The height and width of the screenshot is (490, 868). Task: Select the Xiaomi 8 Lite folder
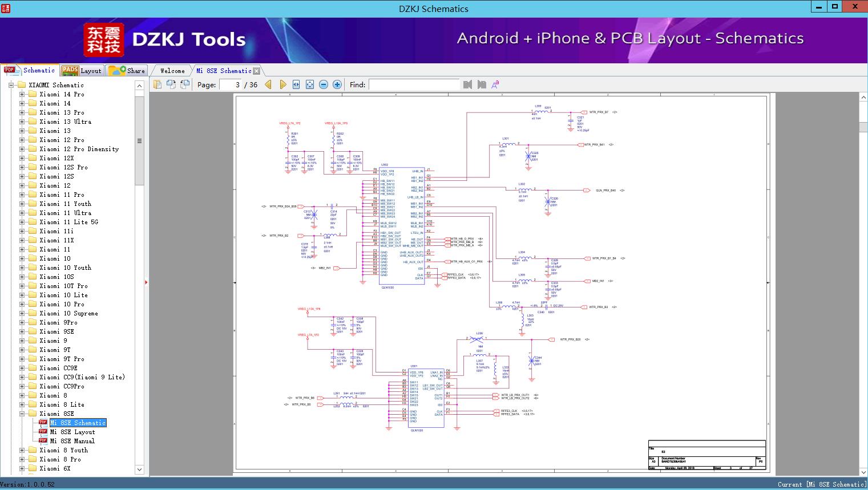[62, 404]
